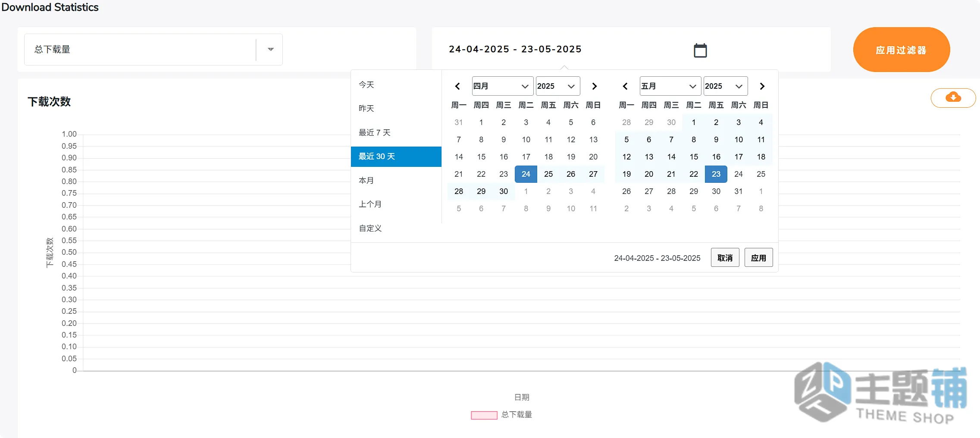This screenshot has width=980, height=438.
Task: Pick April 20 in left calendar
Action: (593, 157)
